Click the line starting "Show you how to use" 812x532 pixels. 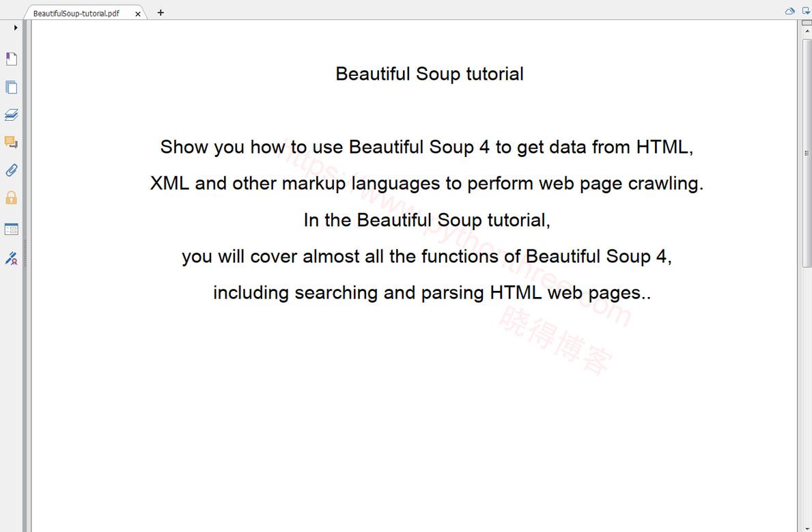pos(427,147)
